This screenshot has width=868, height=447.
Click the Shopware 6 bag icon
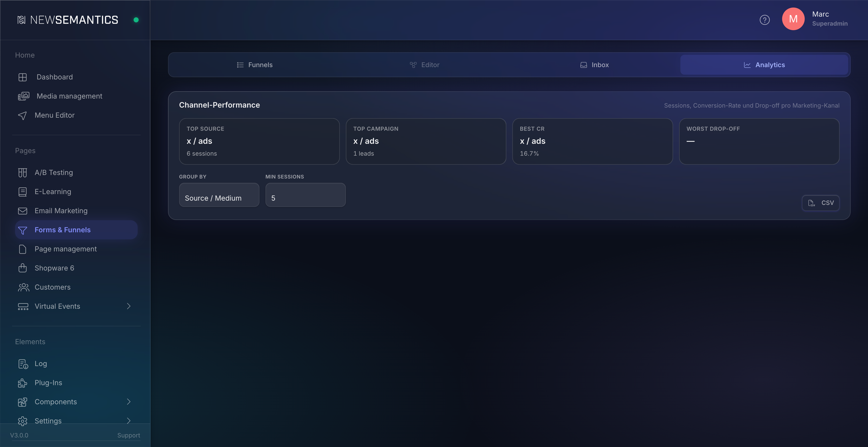tap(23, 268)
